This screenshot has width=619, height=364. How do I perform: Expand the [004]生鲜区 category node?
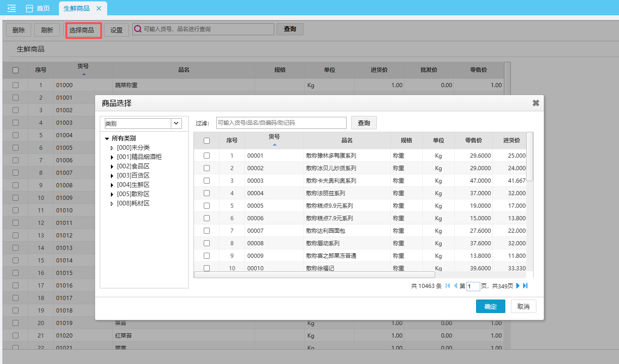click(112, 185)
